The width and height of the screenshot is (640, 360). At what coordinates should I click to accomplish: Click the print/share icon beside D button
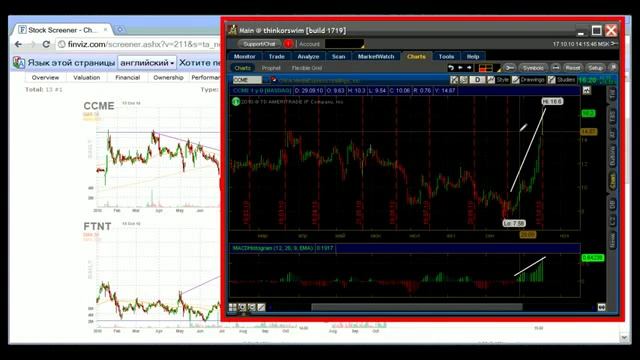463,80
